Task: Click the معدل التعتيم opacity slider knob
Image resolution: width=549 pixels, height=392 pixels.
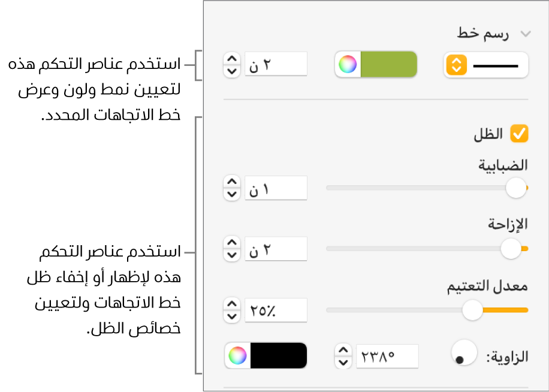Action: [473, 310]
